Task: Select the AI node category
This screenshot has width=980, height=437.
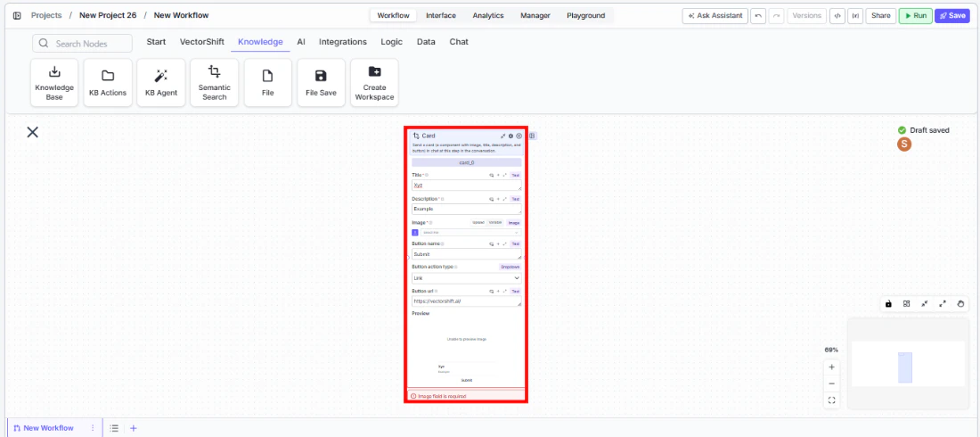Action: pos(301,42)
